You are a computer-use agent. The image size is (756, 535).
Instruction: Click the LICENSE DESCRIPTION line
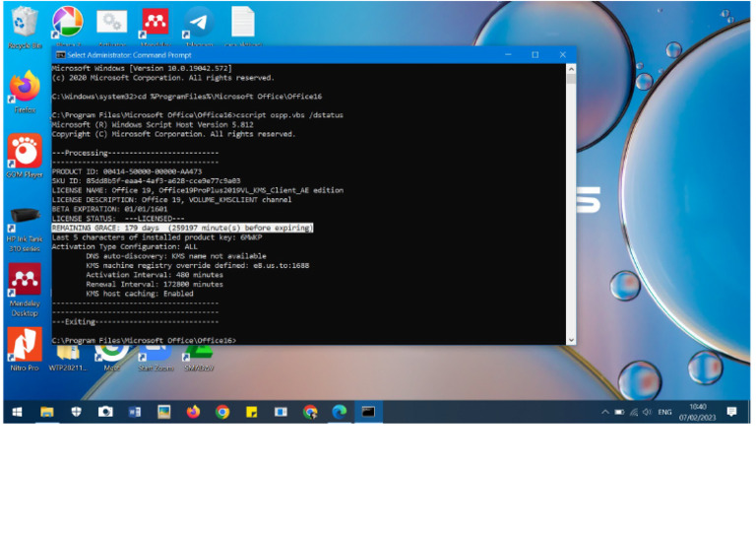[x=171, y=200]
